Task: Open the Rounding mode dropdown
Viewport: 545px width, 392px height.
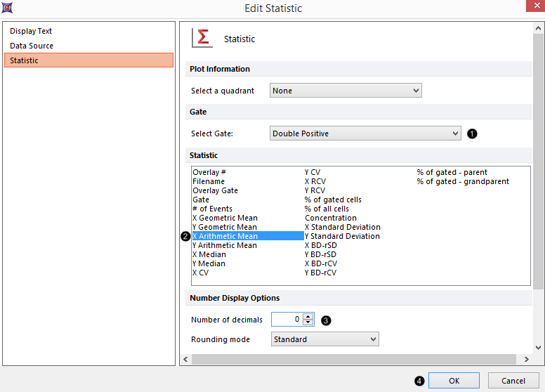Action: 324,339
